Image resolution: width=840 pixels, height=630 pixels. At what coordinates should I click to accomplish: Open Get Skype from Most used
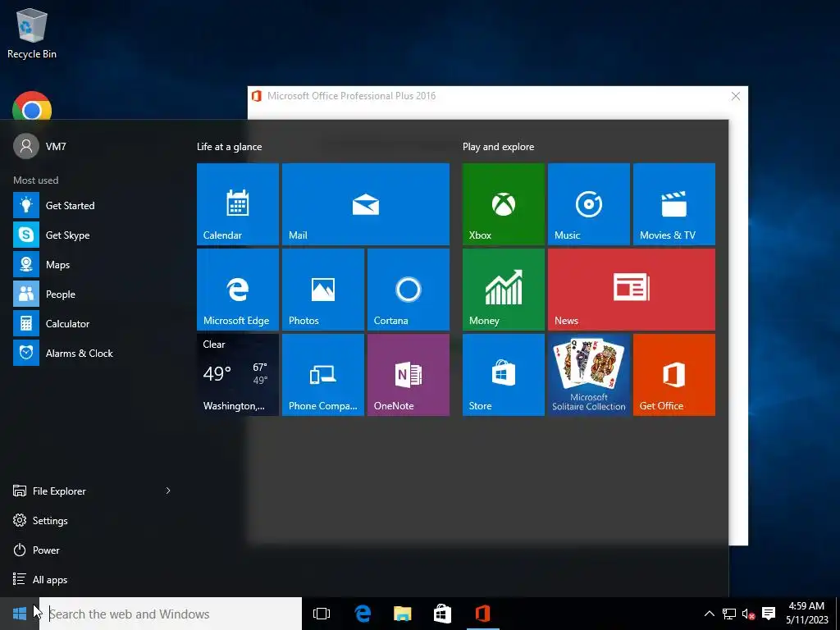pyautogui.click(x=91, y=235)
